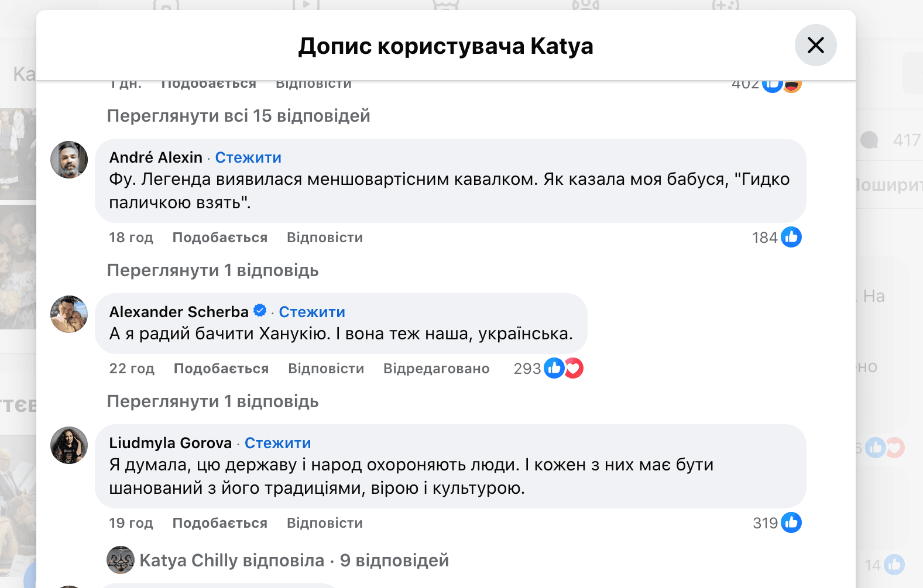
Task: Follow André Alexin
Action: [x=248, y=157]
